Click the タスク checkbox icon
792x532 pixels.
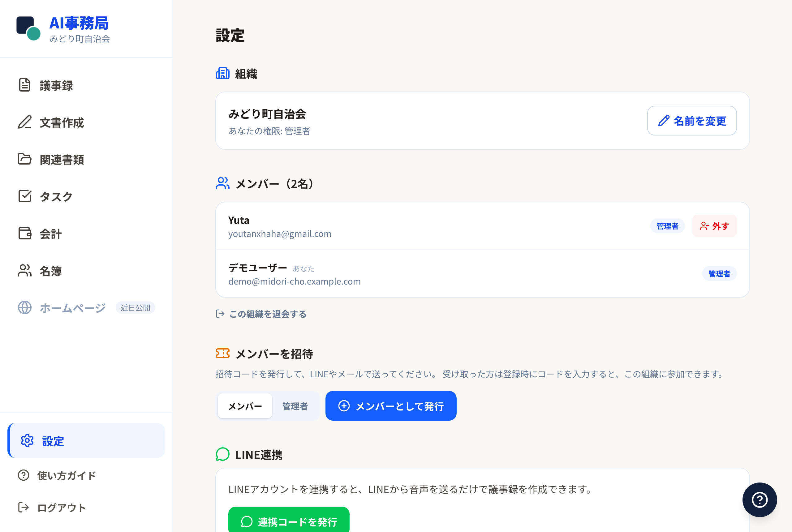[24, 196]
